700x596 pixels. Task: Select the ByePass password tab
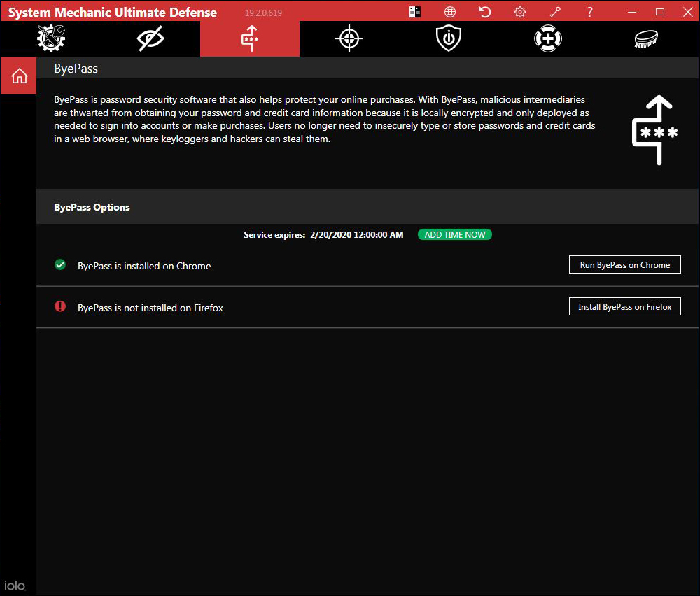point(250,38)
